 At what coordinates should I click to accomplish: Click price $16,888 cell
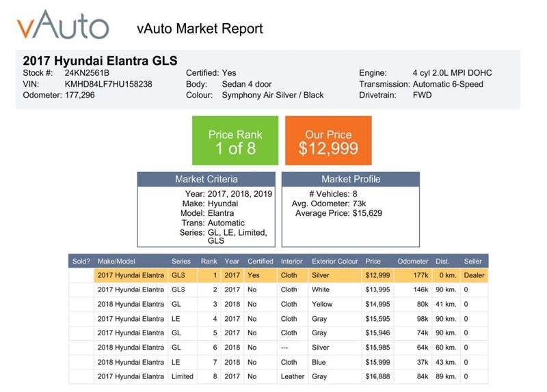(x=378, y=376)
